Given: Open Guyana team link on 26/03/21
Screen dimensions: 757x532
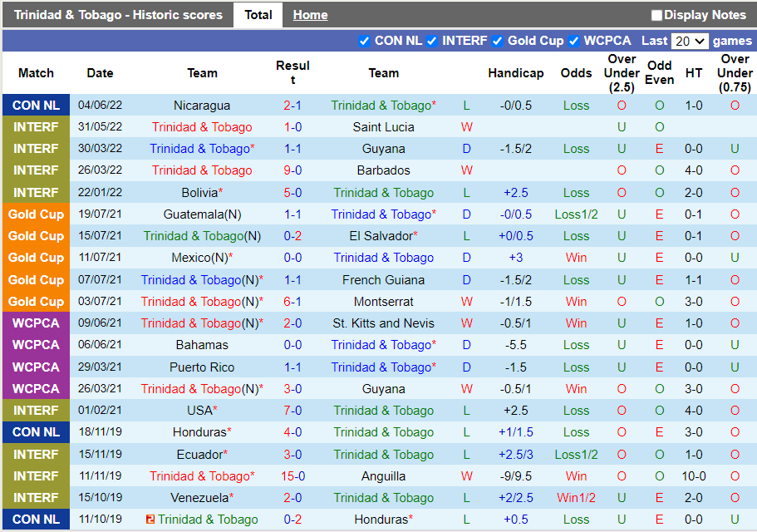Looking at the screenshot, I should 383,389.
